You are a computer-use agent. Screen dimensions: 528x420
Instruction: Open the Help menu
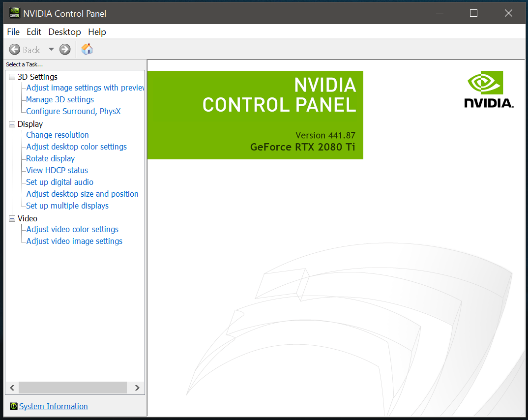[97, 32]
